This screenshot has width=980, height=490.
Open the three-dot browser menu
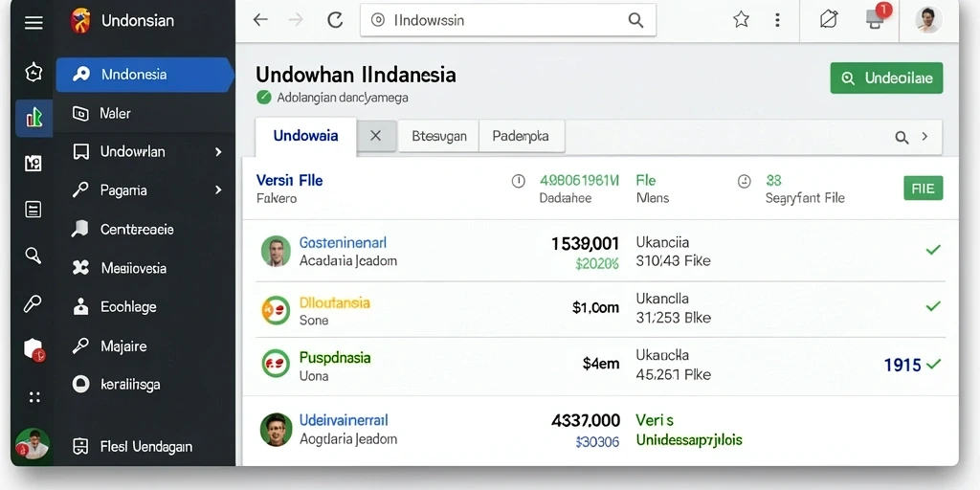pyautogui.click(x=777, y=20)
